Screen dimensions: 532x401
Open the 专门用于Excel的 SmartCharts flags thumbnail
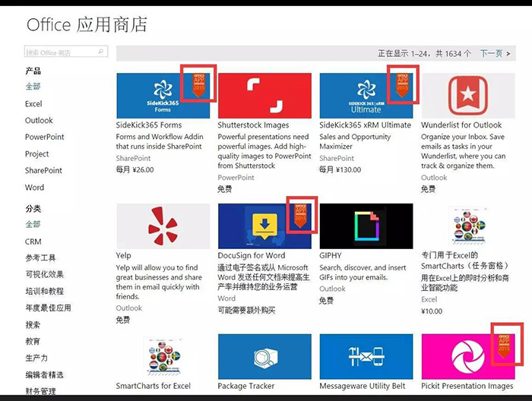pyautogui.click(x=469, y=226)
